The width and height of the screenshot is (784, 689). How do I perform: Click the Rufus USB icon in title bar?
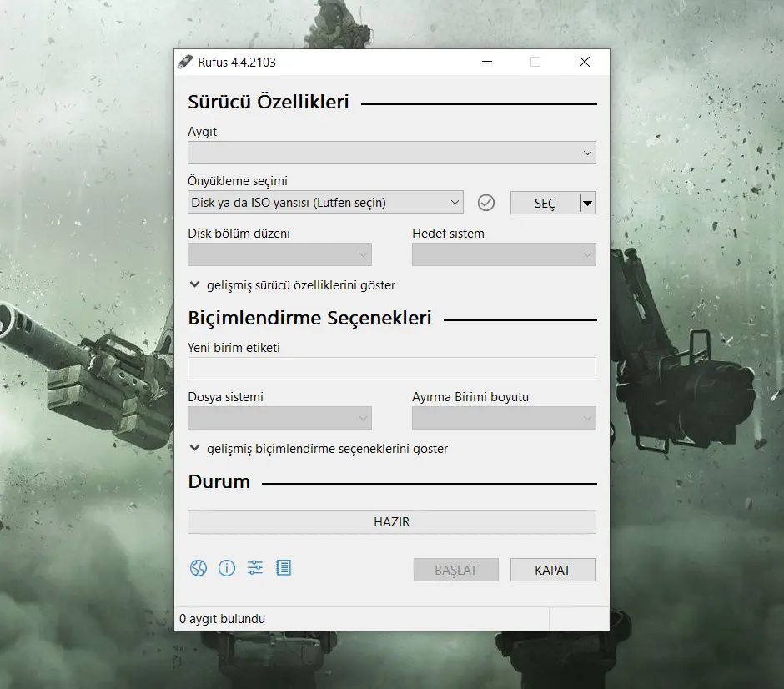[x=185, y=62]
